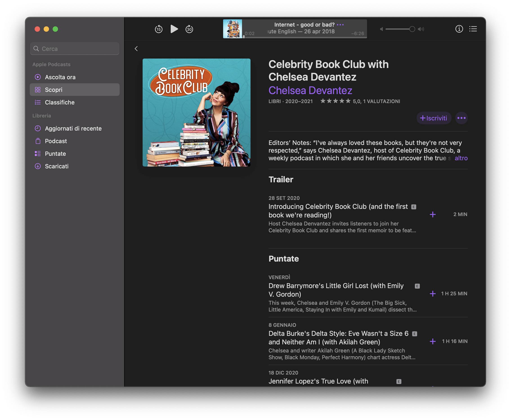This screenshot has width=511, height=420.
Task: Click the '1 H 16 MIN' duration
Action: (x=455, y=341)
